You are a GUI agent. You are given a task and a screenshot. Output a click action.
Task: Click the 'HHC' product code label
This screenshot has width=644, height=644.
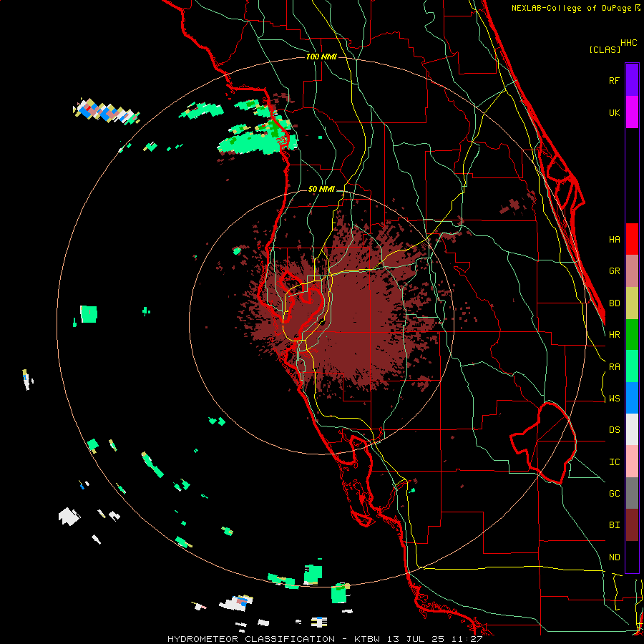[629, 43]
